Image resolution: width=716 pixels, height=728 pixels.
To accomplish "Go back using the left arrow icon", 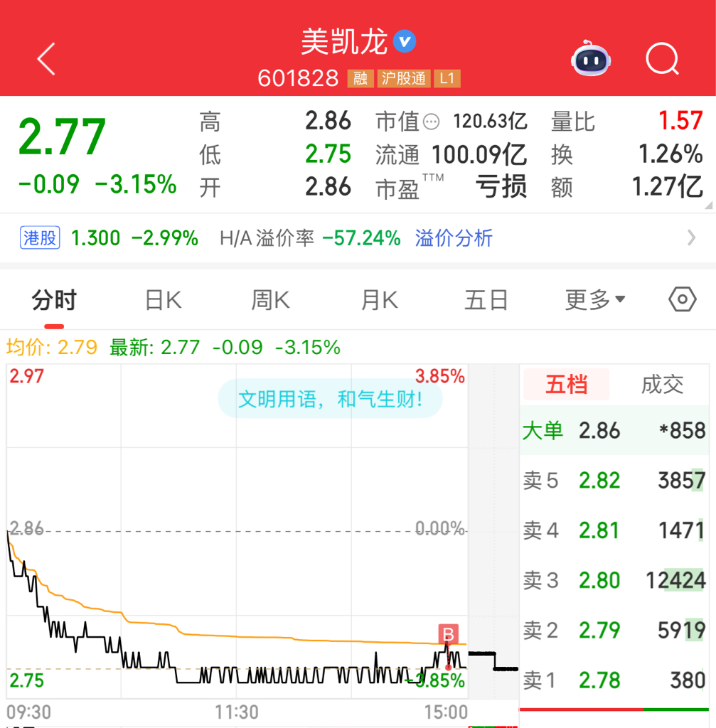I will click(x=46, y=59).
